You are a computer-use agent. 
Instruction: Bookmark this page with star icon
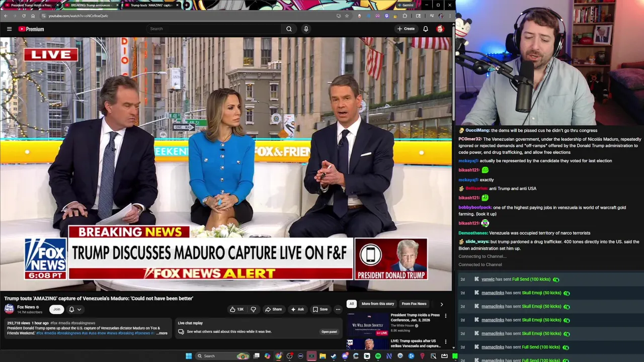pos(346,16)
